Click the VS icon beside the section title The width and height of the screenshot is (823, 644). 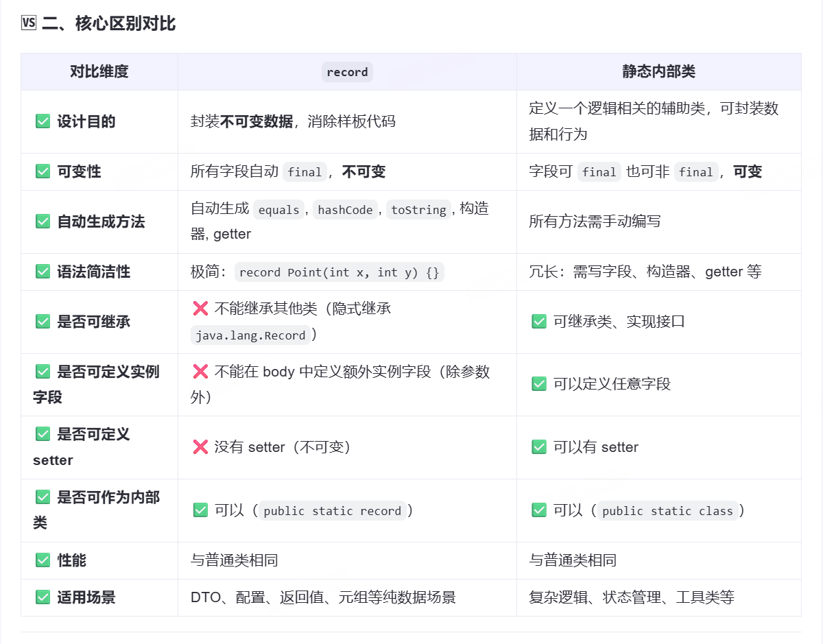click(27, 23)
